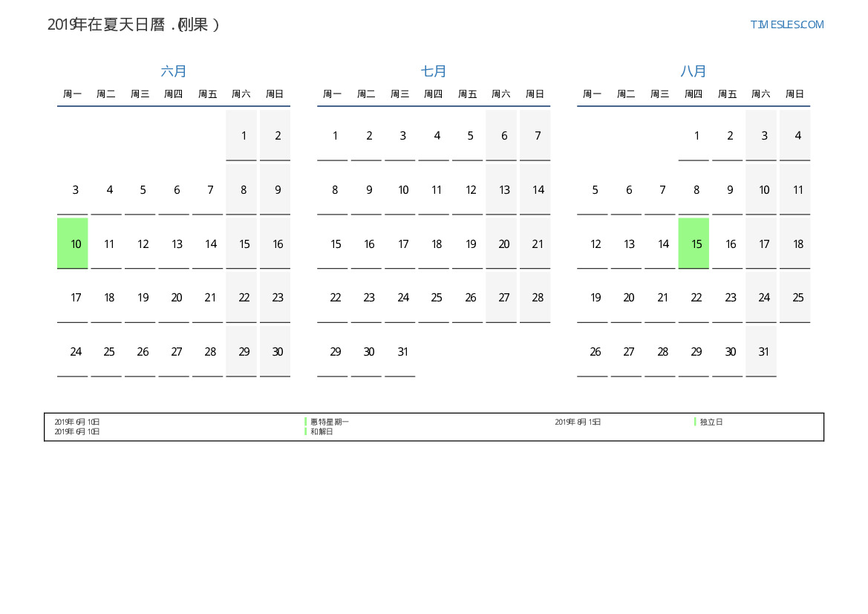
Task: Click June 1 Saturday cell
Action: click(x=243, y=136)
